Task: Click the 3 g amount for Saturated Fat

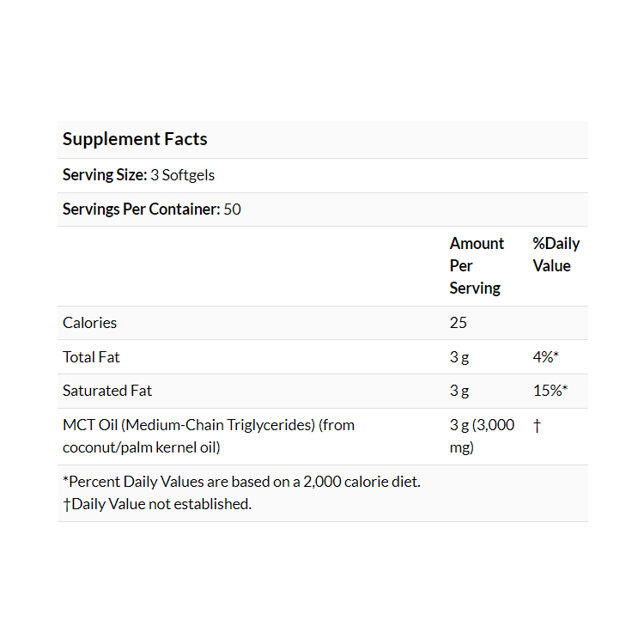Action: point(459,391)
